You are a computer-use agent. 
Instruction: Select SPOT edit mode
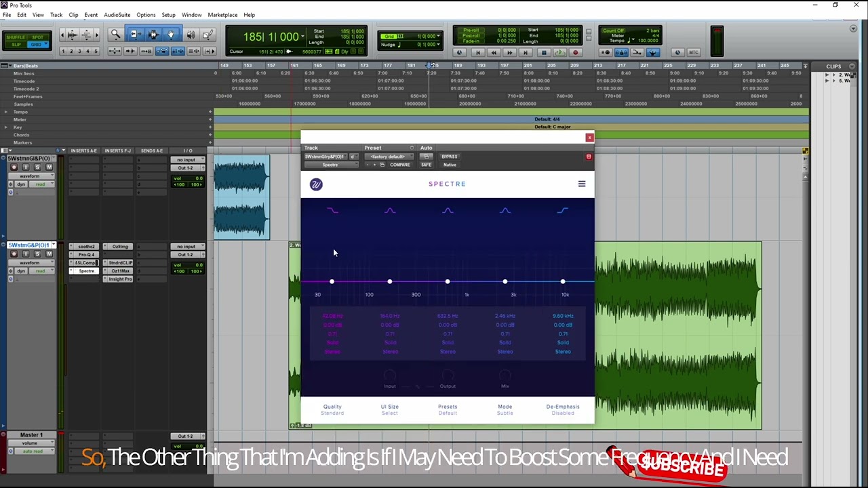(x=37, y=37)
